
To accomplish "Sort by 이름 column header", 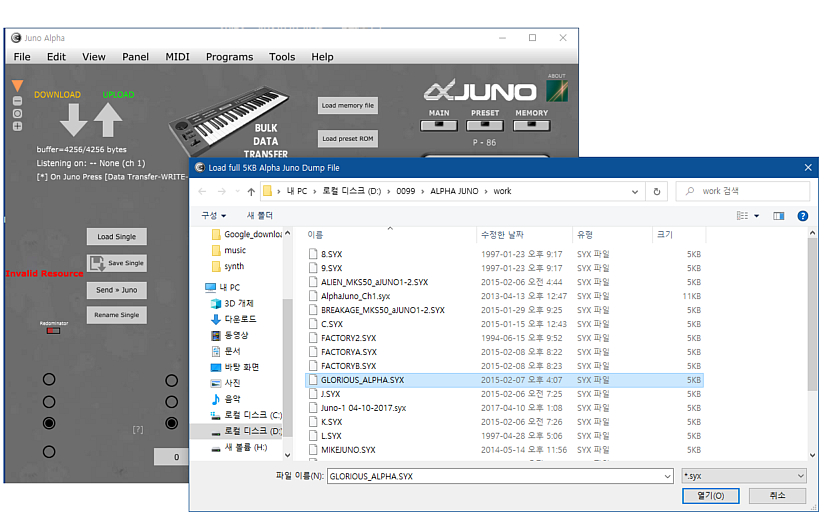I will [316, 235].
